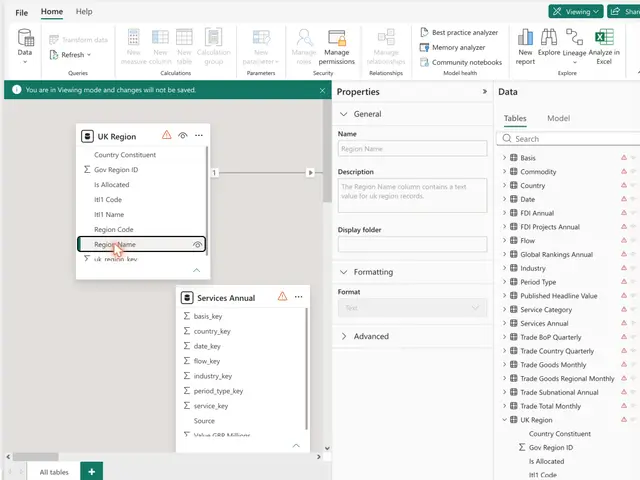Click the Description text box
This screenshot has height=480, width=640.
point(413,196)
